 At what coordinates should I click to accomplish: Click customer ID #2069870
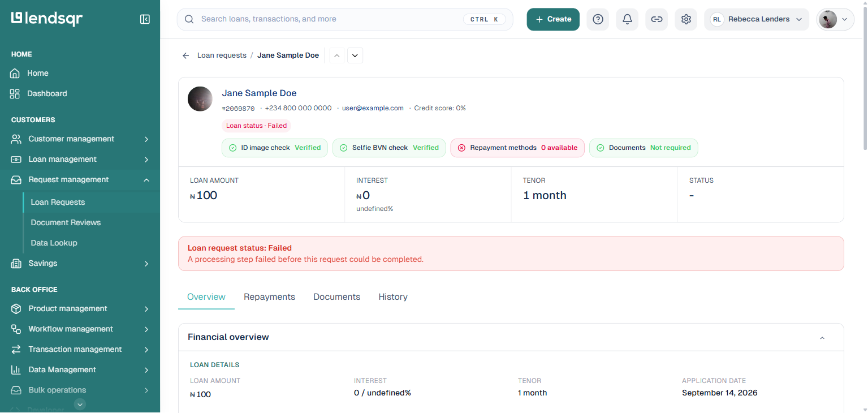(x=238, y=109)
